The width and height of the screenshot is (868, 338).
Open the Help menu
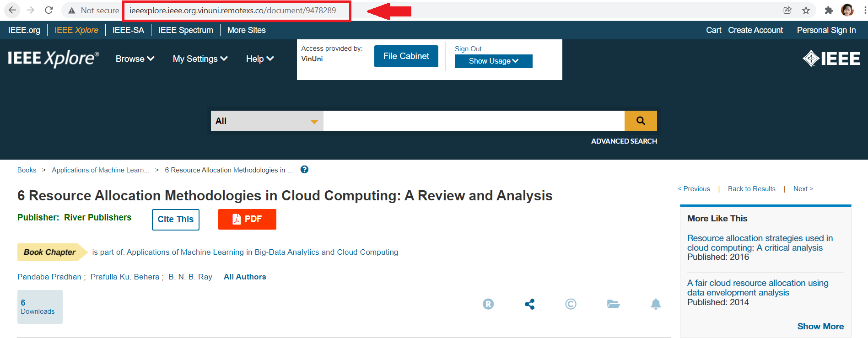pos(259,59)
